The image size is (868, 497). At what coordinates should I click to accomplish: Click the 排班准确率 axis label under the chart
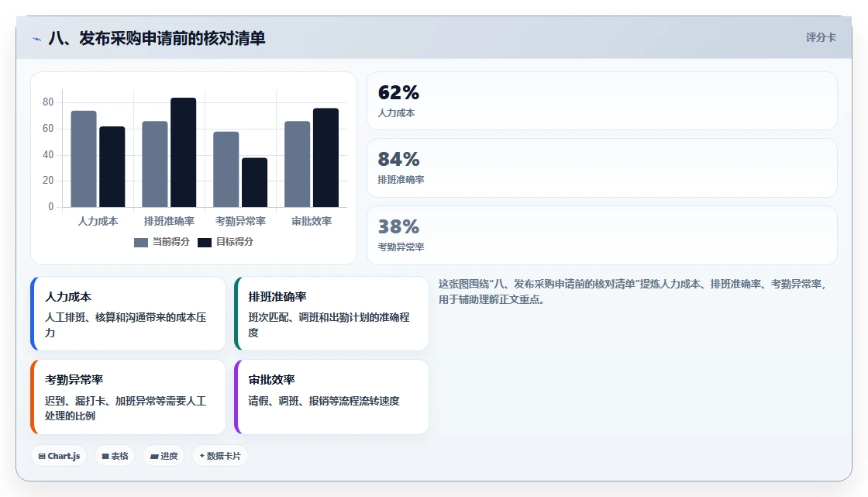click(x=169, y=221)
